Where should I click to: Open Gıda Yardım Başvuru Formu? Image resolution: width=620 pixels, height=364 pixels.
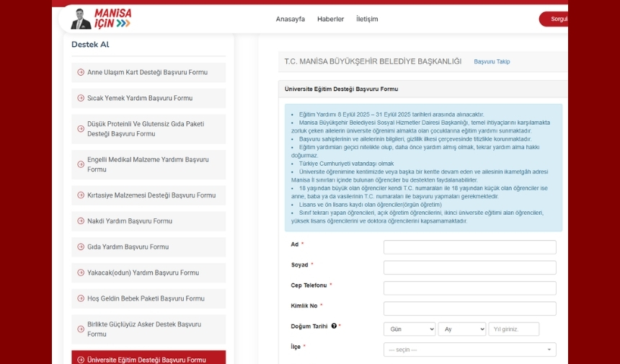pyautogui.click(x=149, y=247)
